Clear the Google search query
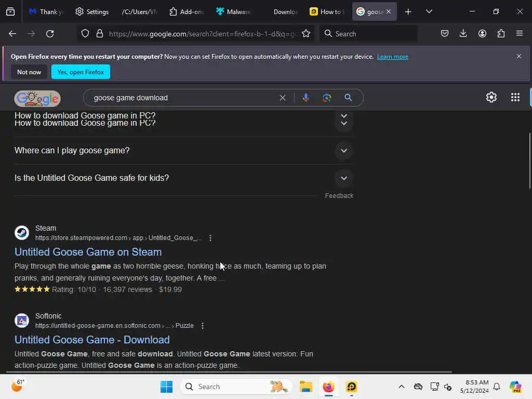Viewport: 532px width, 399px height. point(282,98)
